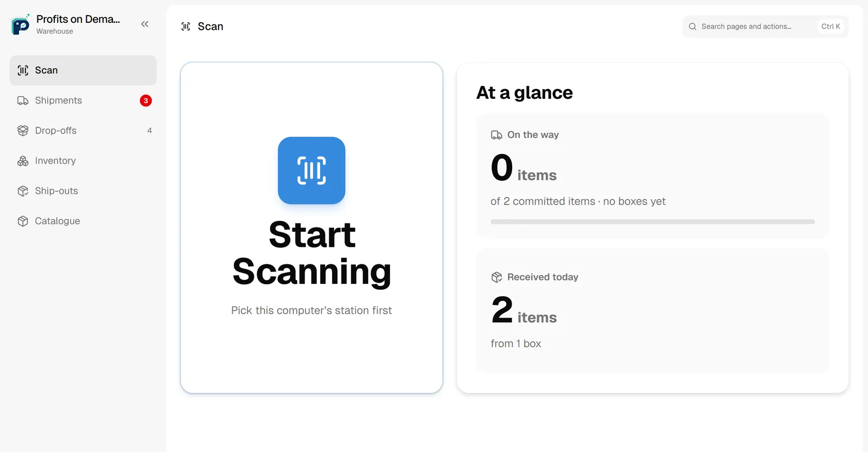Screen dimensions: 868x452
Task: Click the Scan barcode icon in sidebar
Action: click(x=23, y=71)
